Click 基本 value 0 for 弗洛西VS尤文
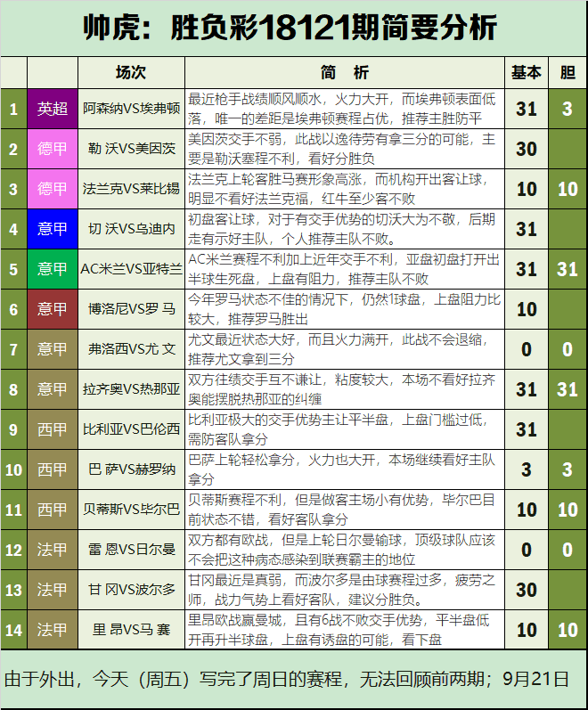 click(x=527, y=349)
